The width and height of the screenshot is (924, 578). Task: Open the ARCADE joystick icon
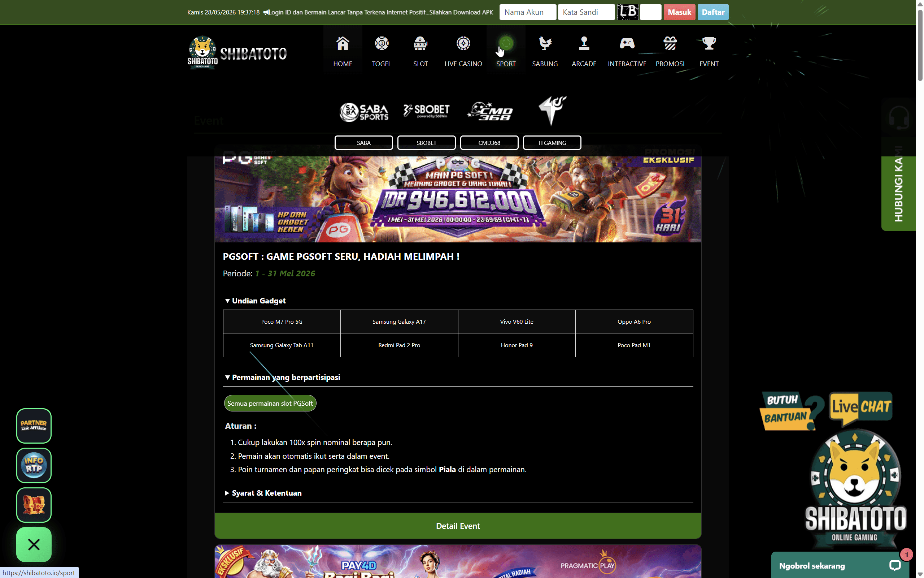[x=584, y=44]
